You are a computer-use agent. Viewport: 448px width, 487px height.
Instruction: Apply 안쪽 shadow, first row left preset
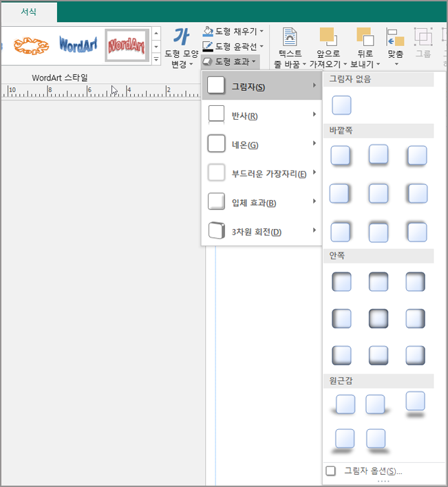click(341, 282)
